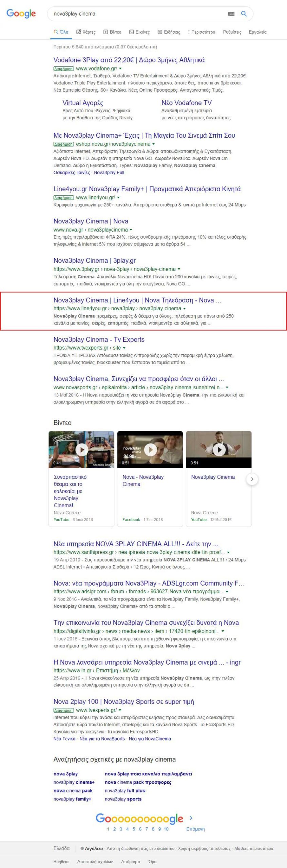Switch to the Βίντεο tab
Viewport: 287px width, 868px height.
pos(112,32)
